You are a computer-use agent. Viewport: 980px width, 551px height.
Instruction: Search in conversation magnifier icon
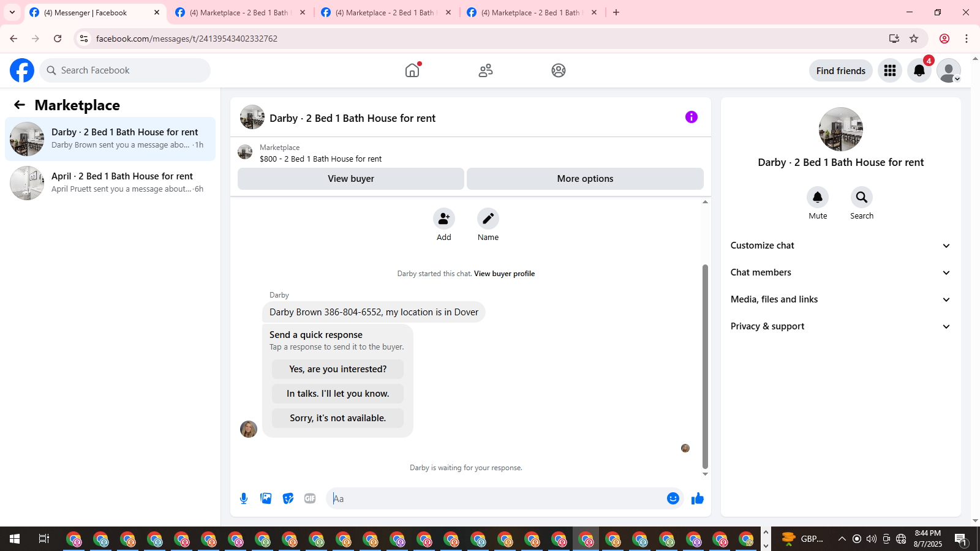coord(862,197)
